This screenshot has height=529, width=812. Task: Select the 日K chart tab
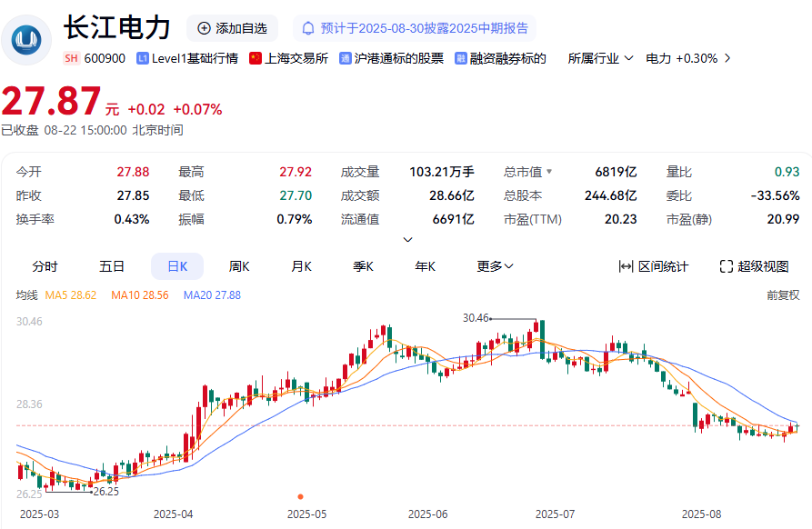pos(177,266)
